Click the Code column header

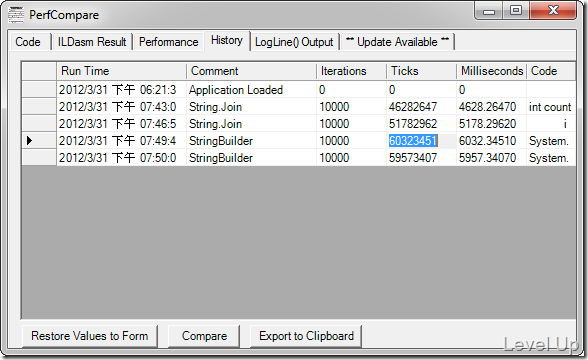click(x=551, y=71)
